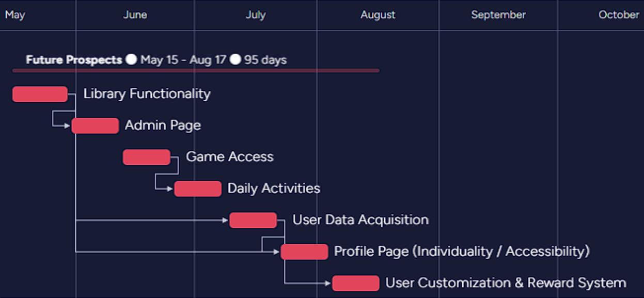Click User Customization & Reward System bar
Screen dimensions: 644x298
click(x=355, y=283)
